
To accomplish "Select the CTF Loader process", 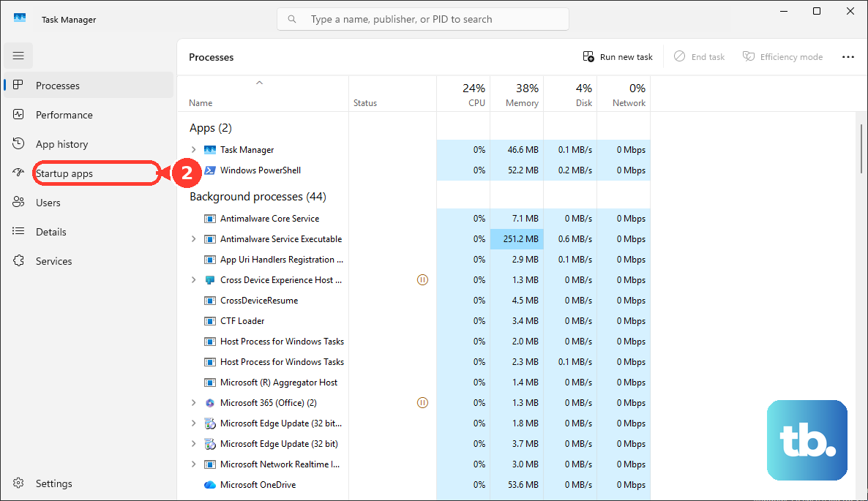I will click(414, 321).
